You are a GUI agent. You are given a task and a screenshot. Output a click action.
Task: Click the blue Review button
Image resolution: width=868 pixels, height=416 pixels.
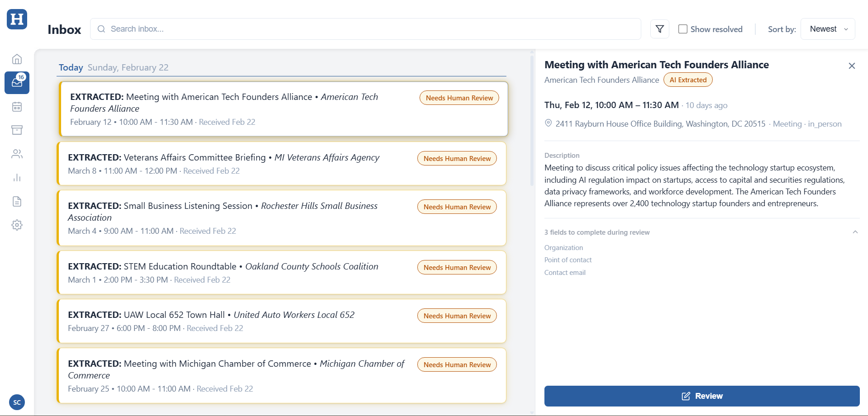(701, 396)
